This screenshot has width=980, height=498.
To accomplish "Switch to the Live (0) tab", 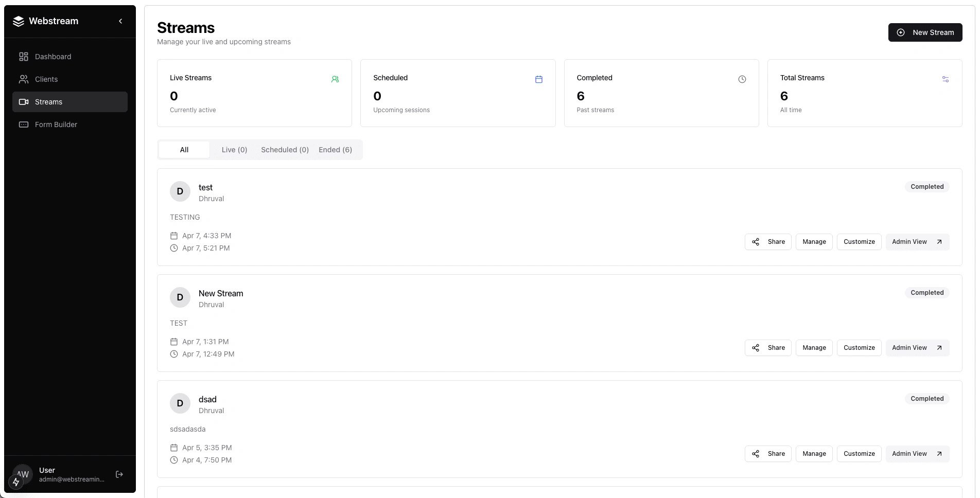I will [235, 150].
